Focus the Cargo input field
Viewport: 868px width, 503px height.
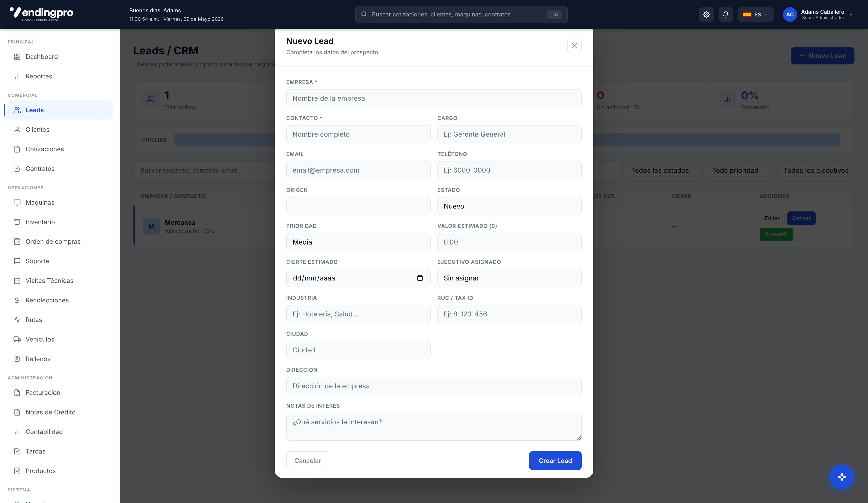coord(509,134)
